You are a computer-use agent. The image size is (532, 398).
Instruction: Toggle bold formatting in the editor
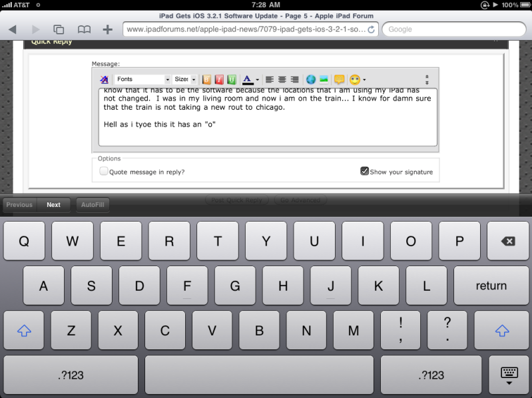click(206, 79)
